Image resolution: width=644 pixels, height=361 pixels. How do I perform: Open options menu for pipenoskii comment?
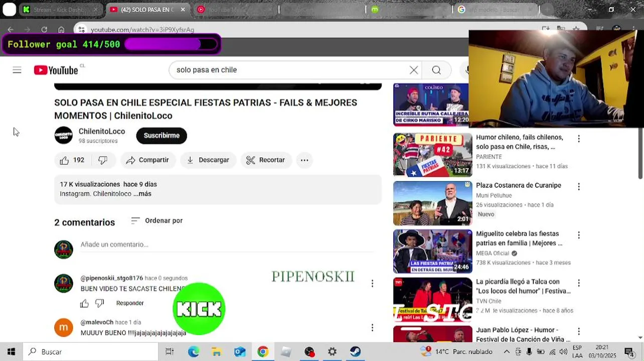(372, 283)
